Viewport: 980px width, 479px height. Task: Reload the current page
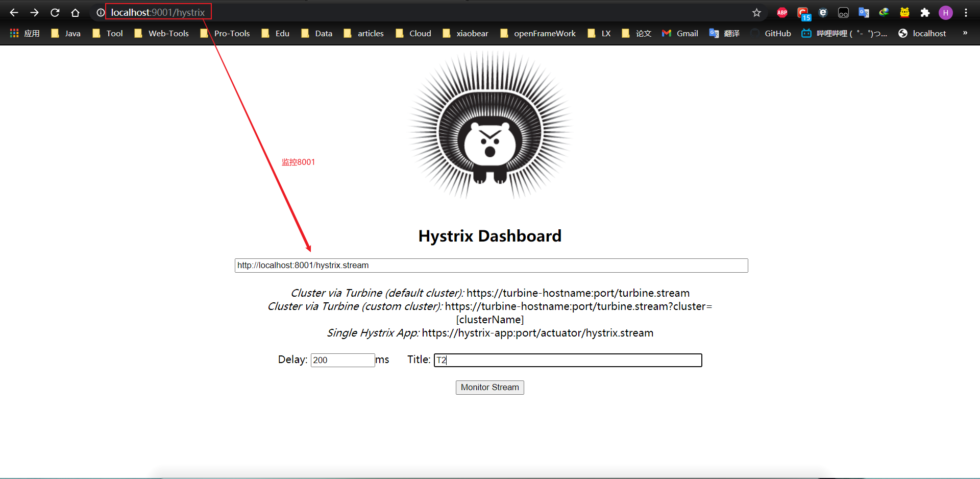tap(55, 13)
